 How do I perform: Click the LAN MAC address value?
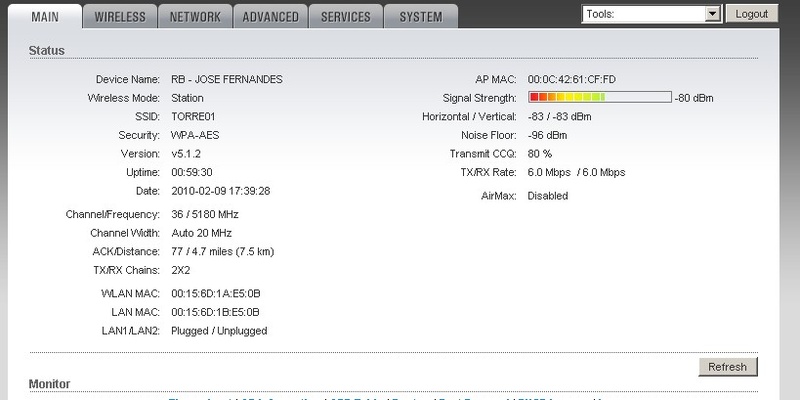coord(217,311)
